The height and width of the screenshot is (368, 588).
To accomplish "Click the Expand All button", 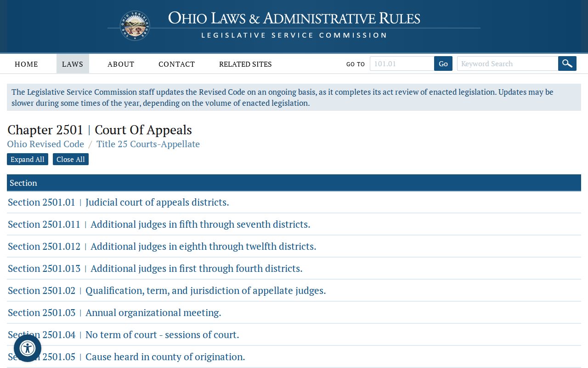I will pos(28,159).
